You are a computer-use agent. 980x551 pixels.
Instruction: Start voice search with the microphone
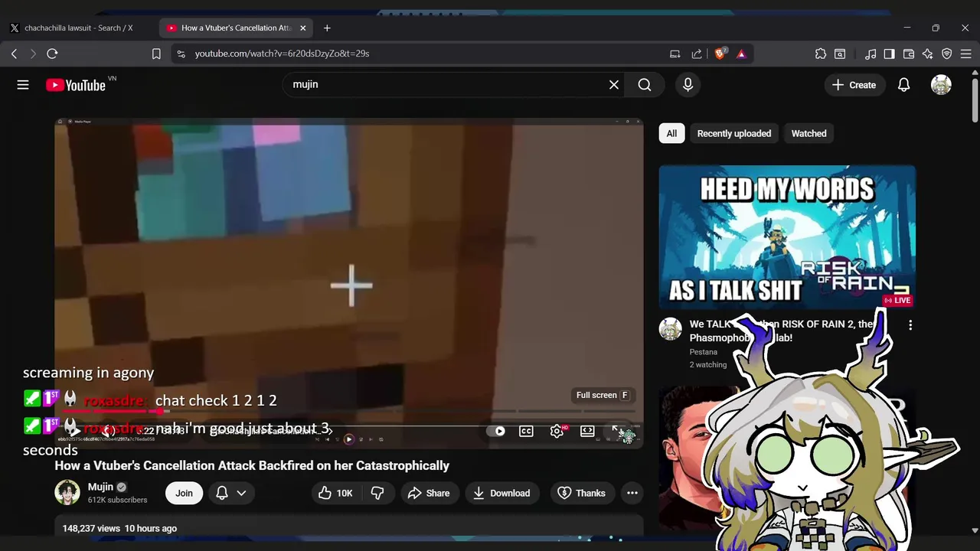click(688, 85)
